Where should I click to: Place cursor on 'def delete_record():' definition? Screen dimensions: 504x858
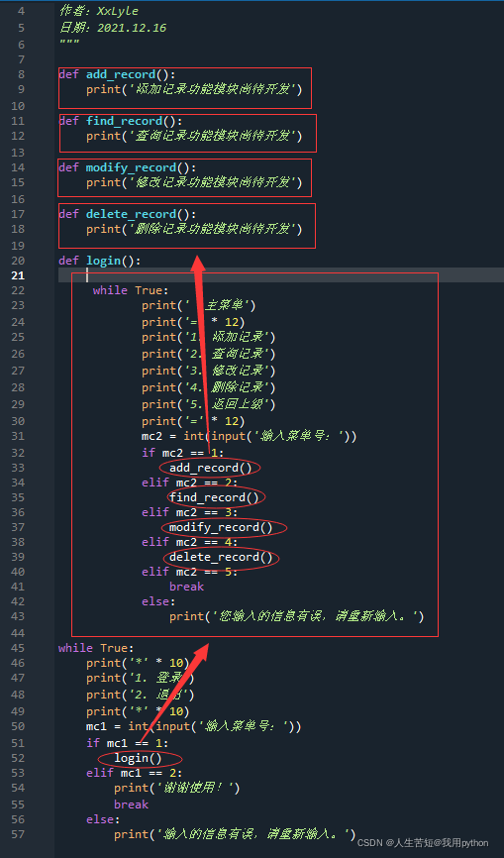pos(128,214)
